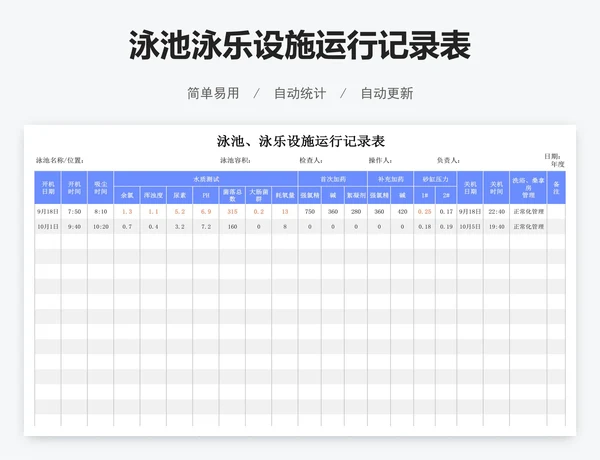
Task: Click the 280 絮凝剂 cell
Action: pyautogui.click(x=356, y=211)
